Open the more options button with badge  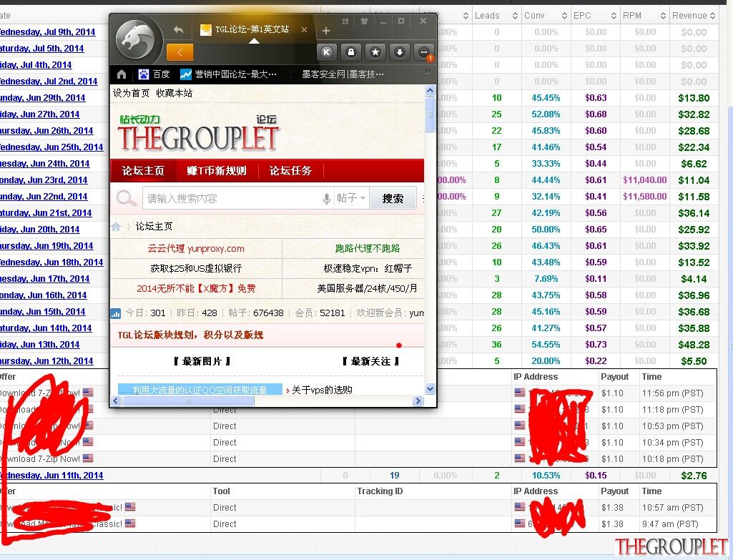[425, 53]
